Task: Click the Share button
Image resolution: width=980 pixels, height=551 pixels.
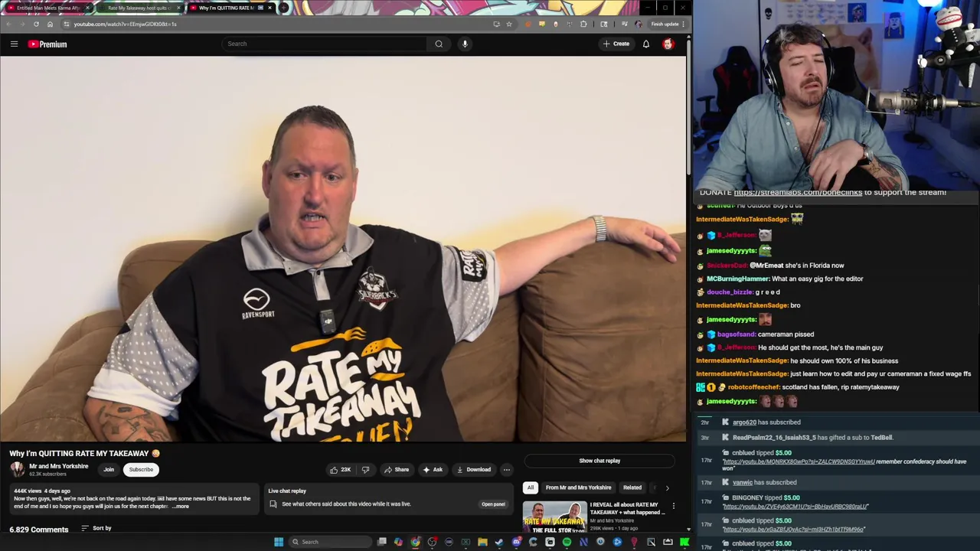Action: tap(397, 470)
